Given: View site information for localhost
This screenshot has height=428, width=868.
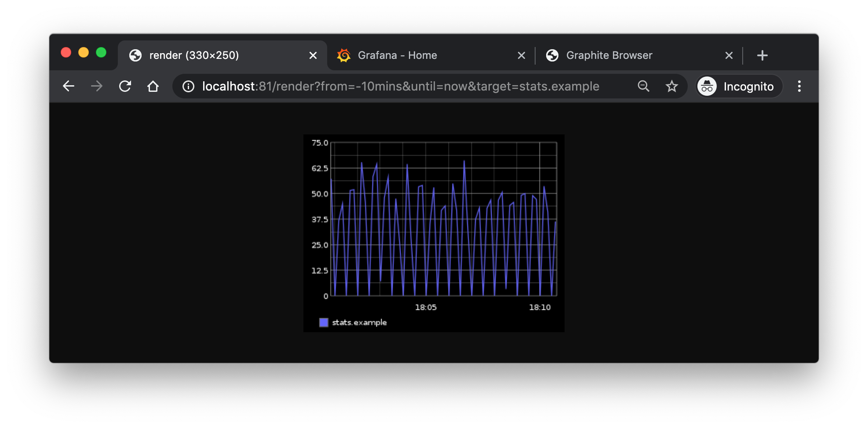Looking at the screenshot, I should [x=189, y=87].
